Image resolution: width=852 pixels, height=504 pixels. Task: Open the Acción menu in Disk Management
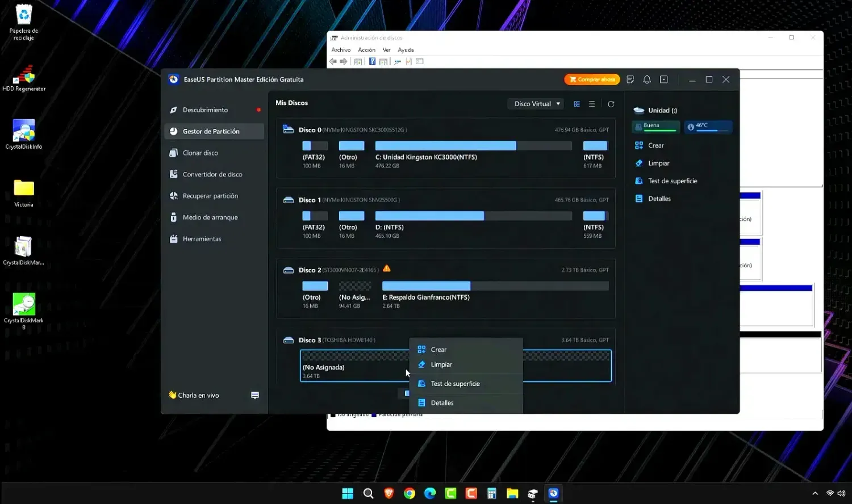366,50
